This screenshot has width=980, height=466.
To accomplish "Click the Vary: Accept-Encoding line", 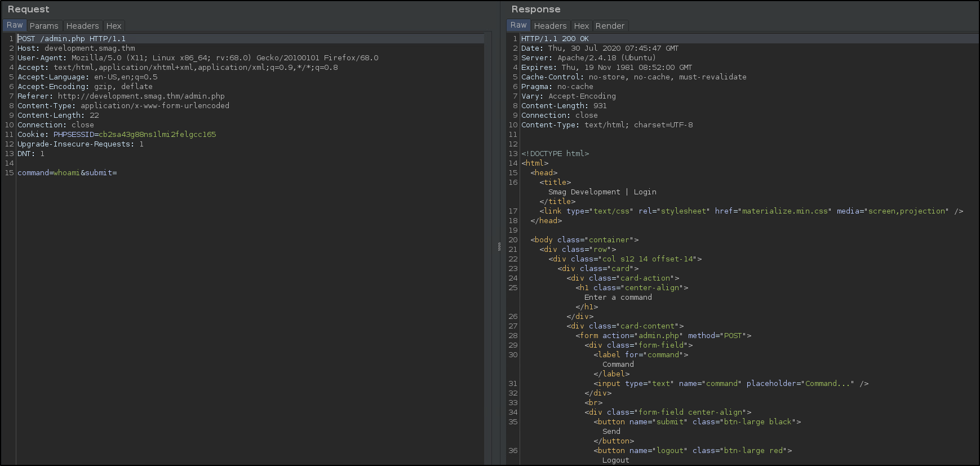I will (569, 96).
